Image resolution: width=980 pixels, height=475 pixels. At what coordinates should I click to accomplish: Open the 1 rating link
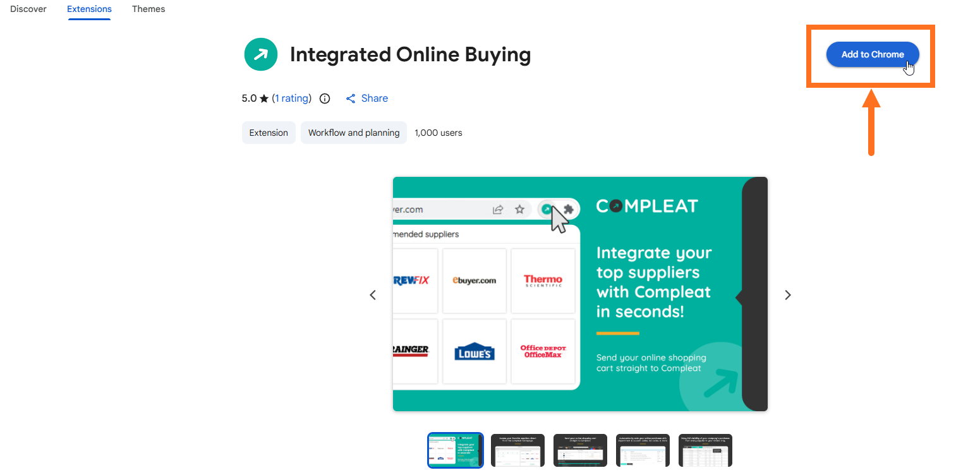point(291,99)
